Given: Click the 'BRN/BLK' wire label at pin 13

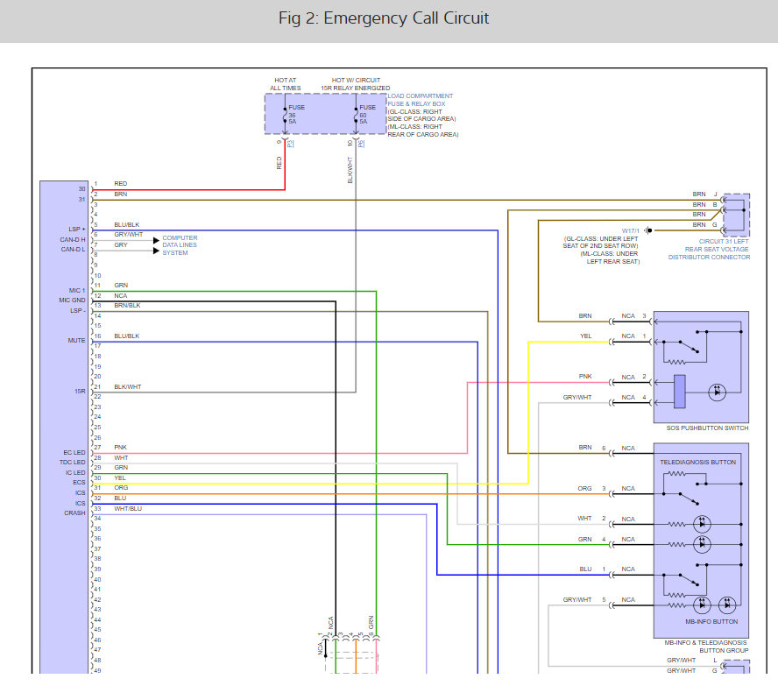Looking at the screenshot, I should [x=127, y=306].
